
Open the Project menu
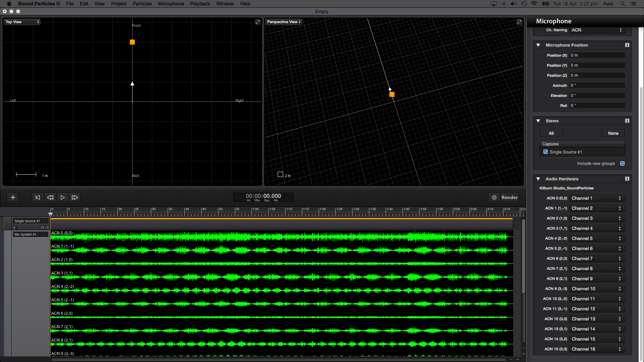119,4
